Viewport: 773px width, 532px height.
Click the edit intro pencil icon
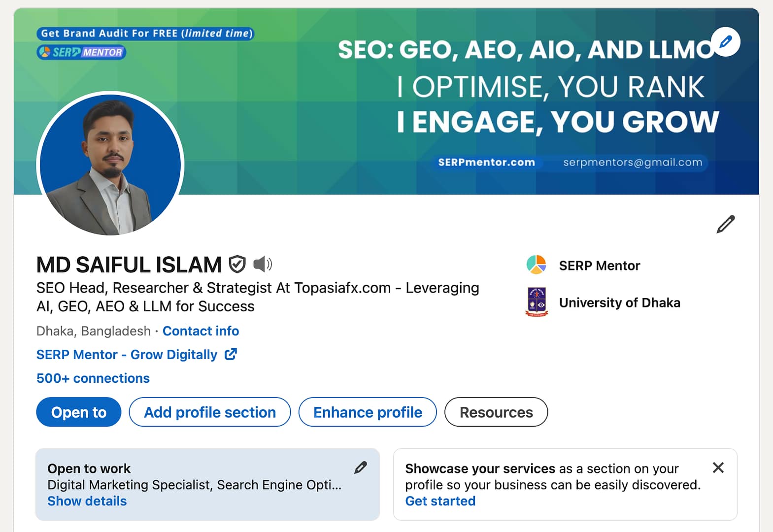[x=725, y=224]
